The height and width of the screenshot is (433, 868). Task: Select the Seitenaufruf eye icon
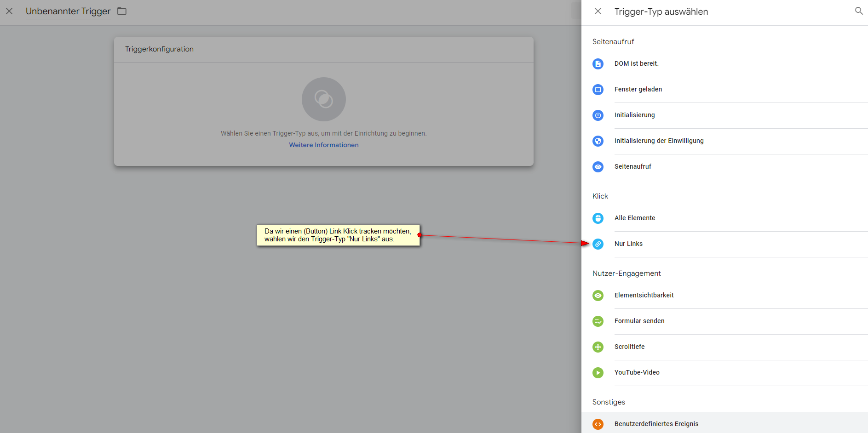[x=598, y=167]
